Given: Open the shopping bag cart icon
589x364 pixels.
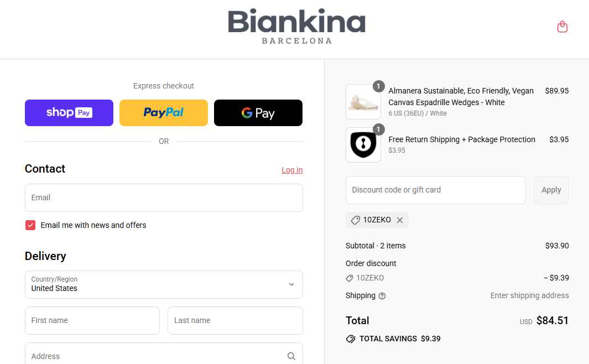Looking at the screenshot, I should point(562,27).
